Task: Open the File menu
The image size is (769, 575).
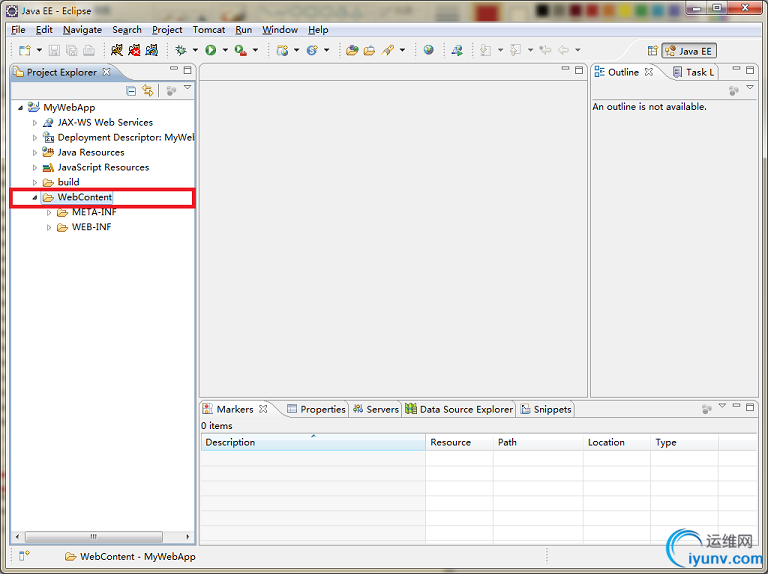Action: click(18, 30)
